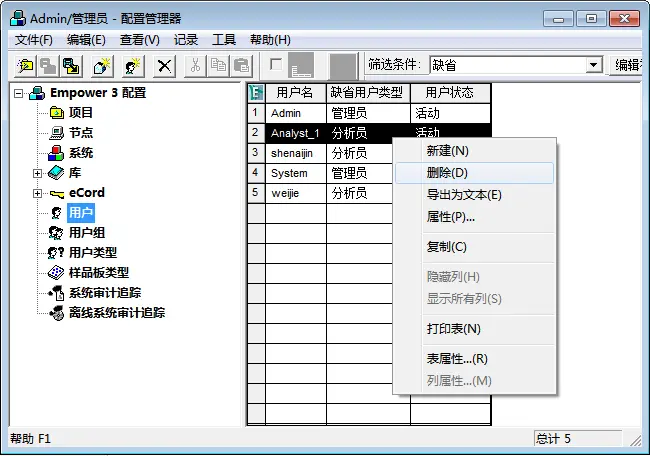The image size is (650, 456).
Task: Choose 新建(N) from the context menu
Action: tap(474, 150)
